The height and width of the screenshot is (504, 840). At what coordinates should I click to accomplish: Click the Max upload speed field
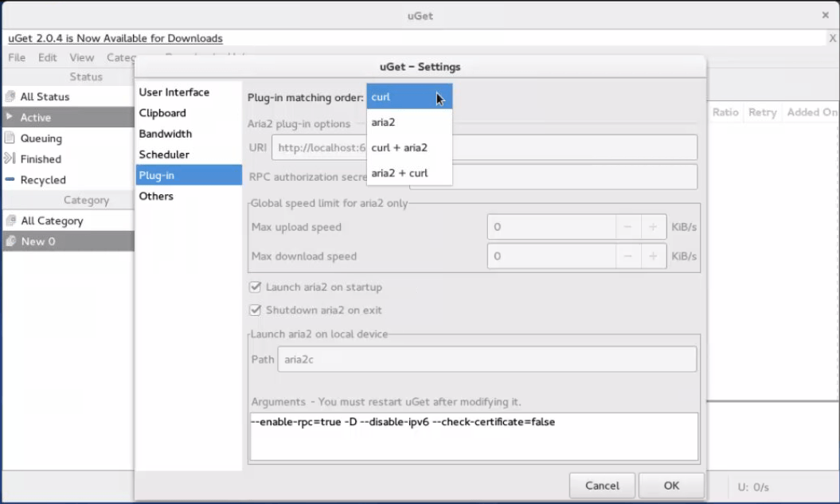coord(552,227)
